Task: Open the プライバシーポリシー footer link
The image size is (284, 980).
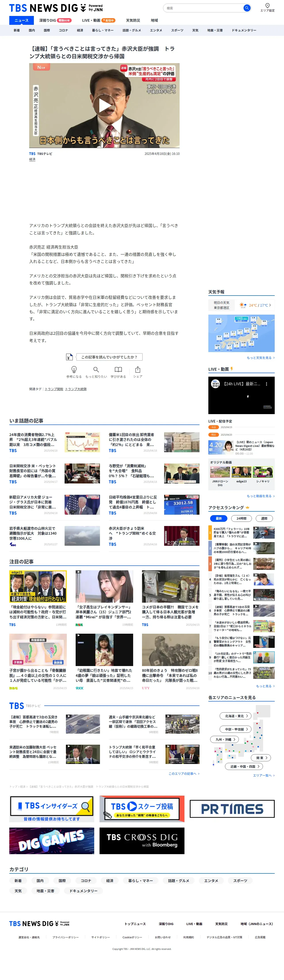Action: coord(66,937)
